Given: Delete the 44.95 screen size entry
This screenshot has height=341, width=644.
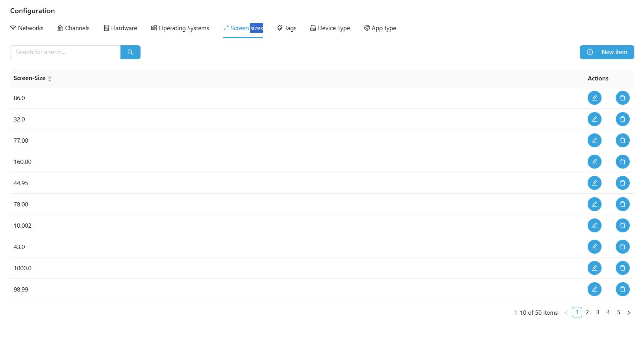Looking at the screenshot, I should 622,183.
